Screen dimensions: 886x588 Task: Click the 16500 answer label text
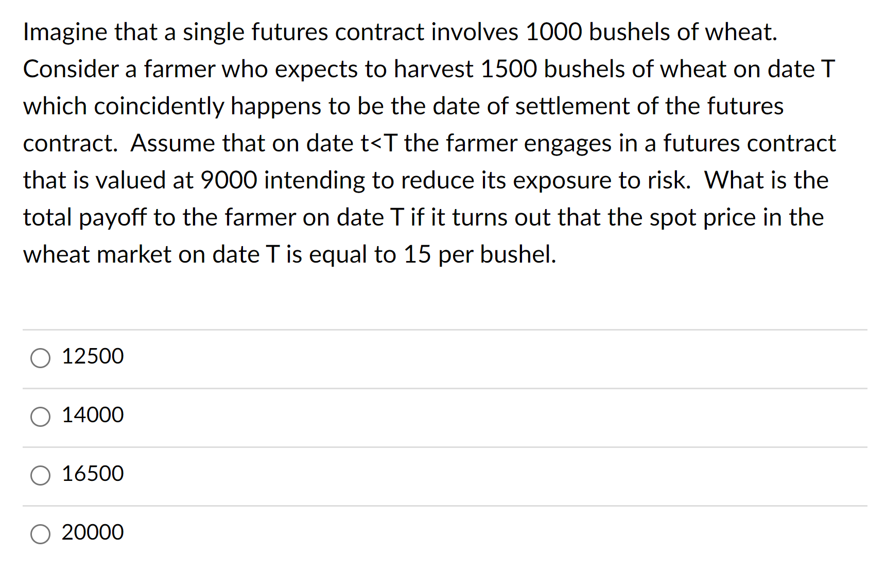pyautogui.click(x=92, y=474)
